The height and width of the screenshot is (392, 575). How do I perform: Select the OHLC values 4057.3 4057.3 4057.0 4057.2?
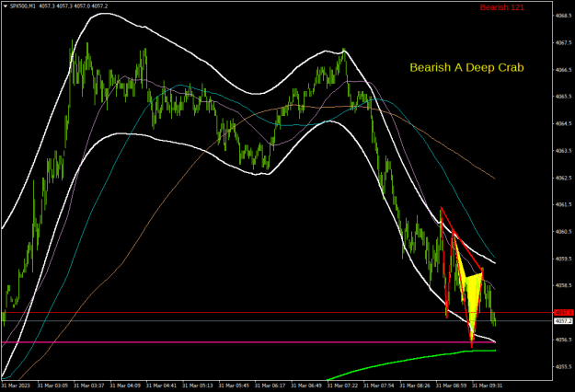pos(74,6)
